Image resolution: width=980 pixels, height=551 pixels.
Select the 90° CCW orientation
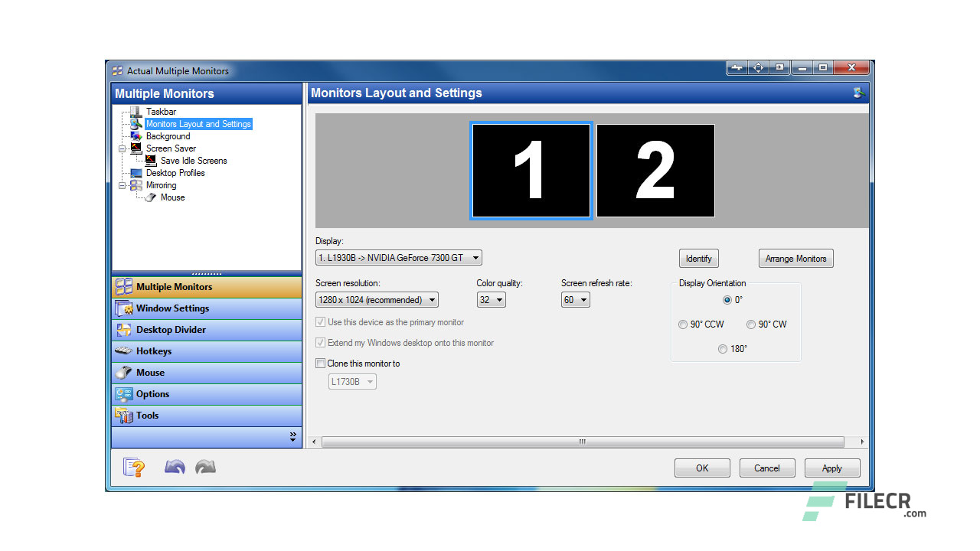point(683,324)
